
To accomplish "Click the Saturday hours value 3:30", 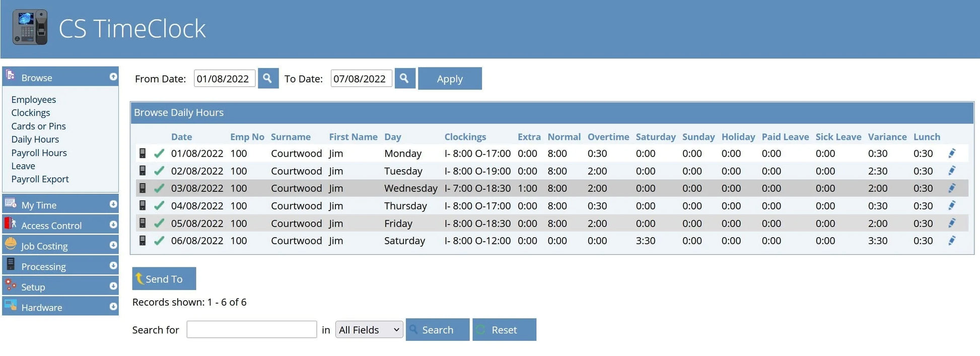I will point(646,241).
